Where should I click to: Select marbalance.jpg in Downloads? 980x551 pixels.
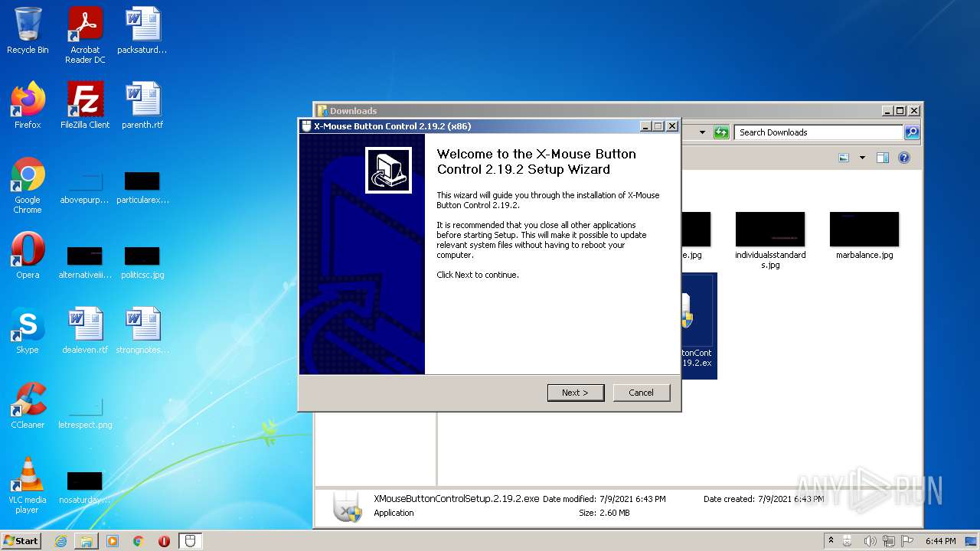click(x=864, y=236)
